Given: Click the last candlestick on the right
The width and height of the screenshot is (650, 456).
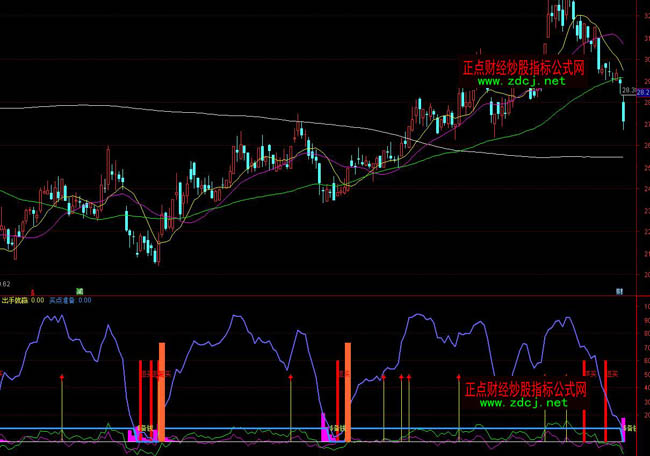Looking at the screenshot, I should click(623, 111).
